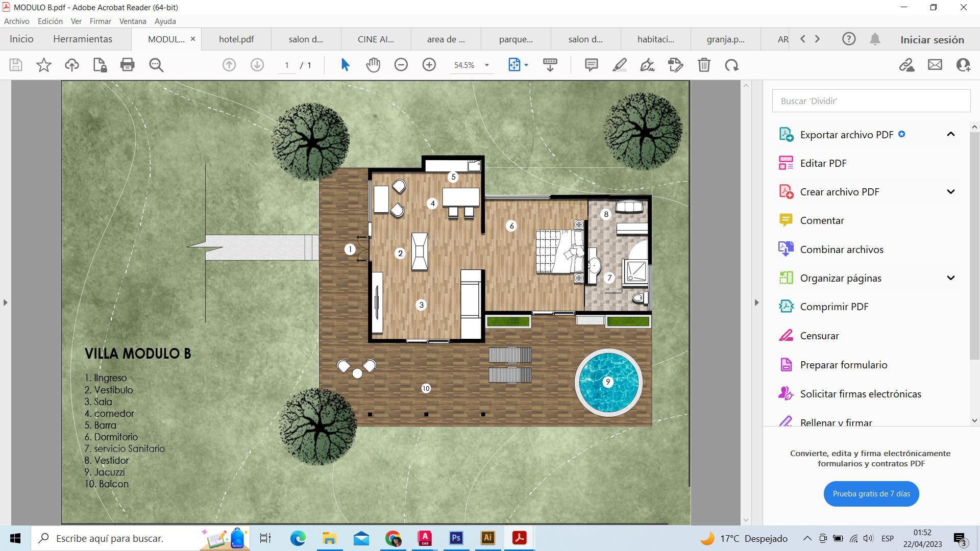Open the Ventana menu
The width and height of the screenshot is (980, 551).
pos(133,21)
